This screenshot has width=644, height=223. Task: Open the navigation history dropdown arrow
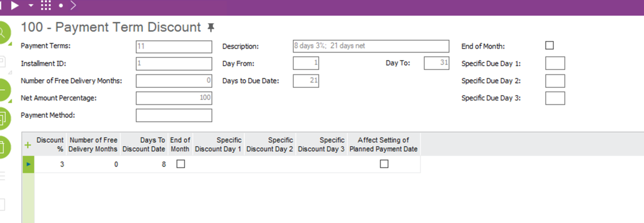[31, 6]
